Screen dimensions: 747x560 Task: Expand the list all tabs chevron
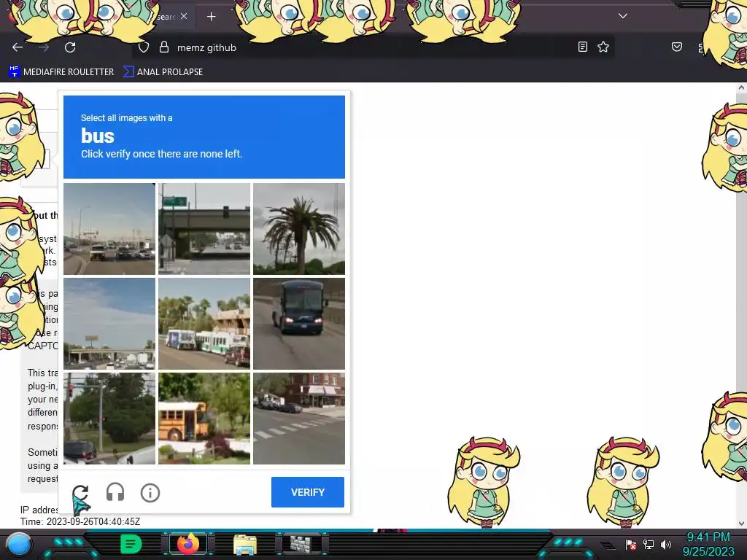click(x=623, y=16)
